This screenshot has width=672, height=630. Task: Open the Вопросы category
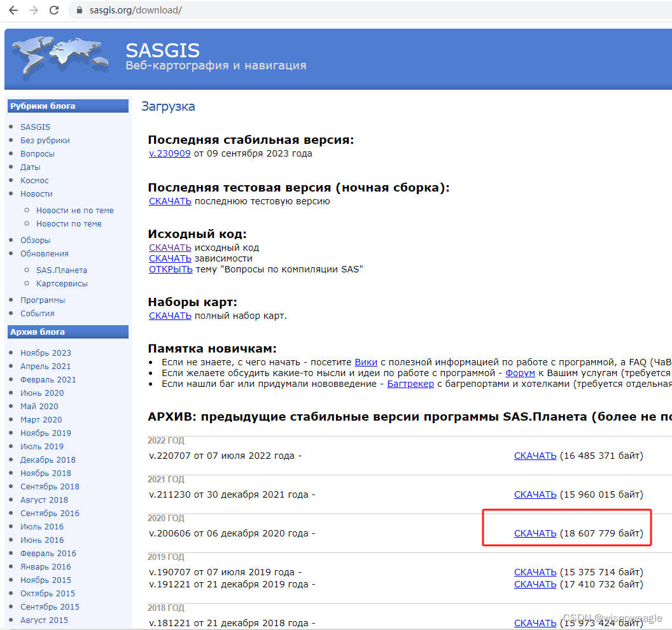pyautogui.click(x=38, y=153)
